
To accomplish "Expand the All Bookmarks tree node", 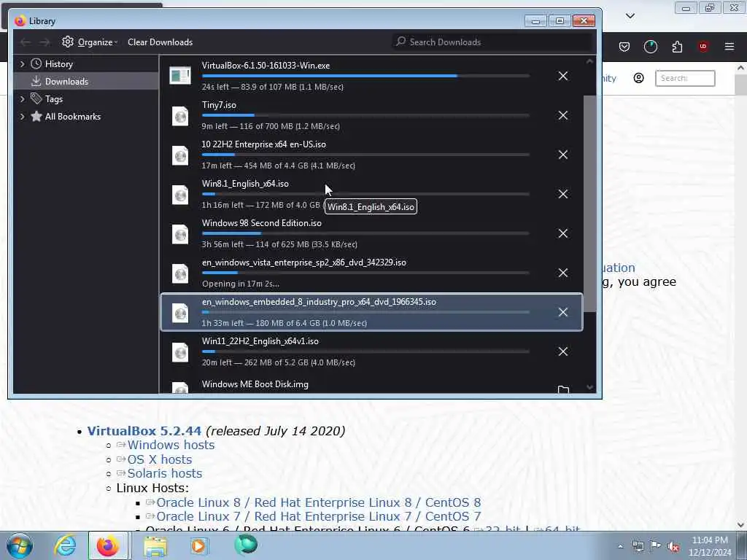I will tap(22, 117).
